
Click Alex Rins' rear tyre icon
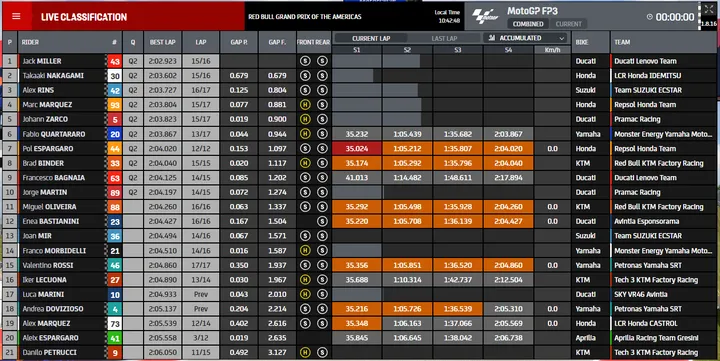click(x=322, y=90)
